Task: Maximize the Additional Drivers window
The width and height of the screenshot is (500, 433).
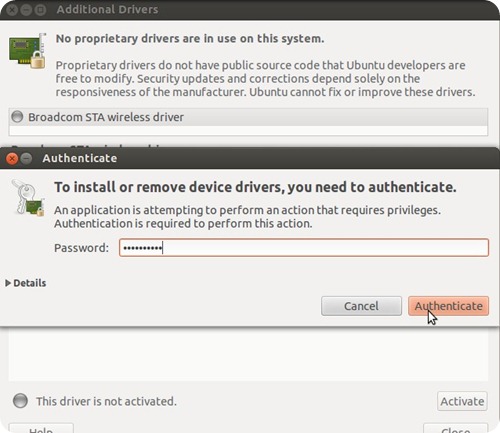Action: pos(40,10)
